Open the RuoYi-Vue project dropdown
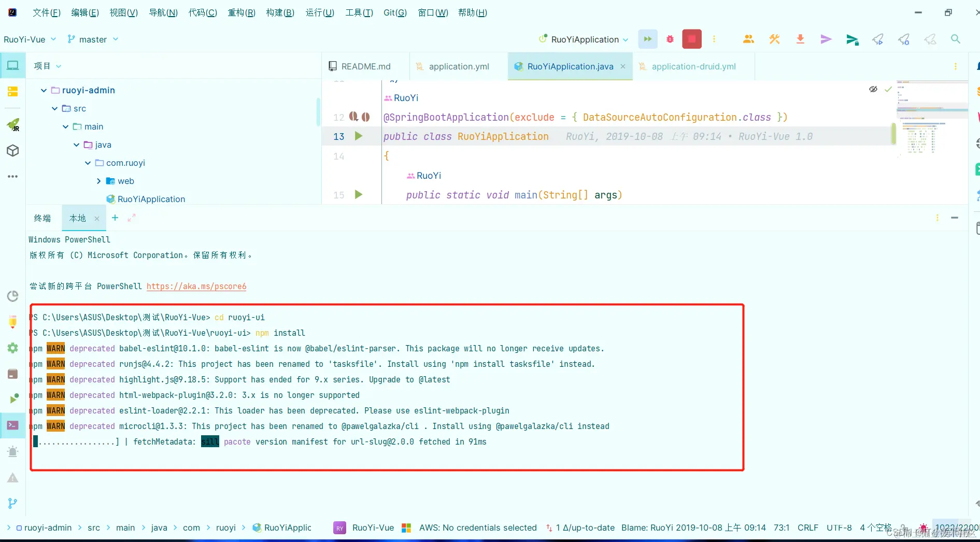980x542 pixels. [x=30, y=39]
